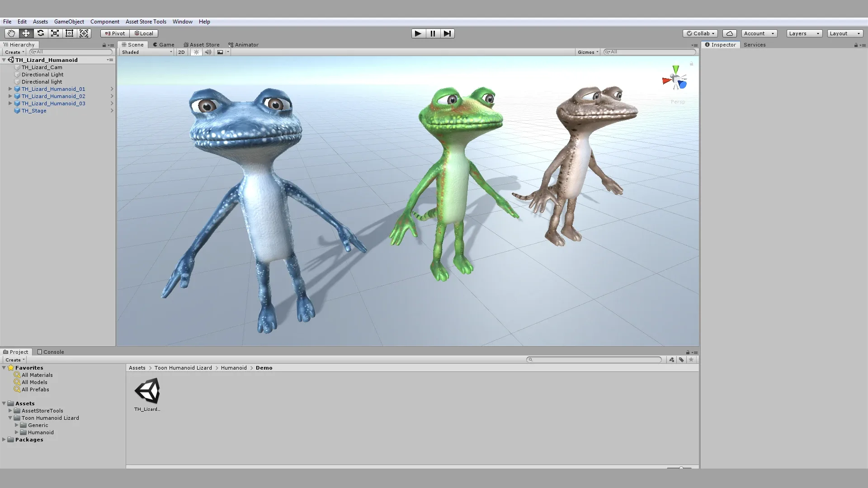The height and width of the screenshot is (488, 868).
Task: Click the Scene view search field
Action: pyautogui.click(x=650, y=52)
